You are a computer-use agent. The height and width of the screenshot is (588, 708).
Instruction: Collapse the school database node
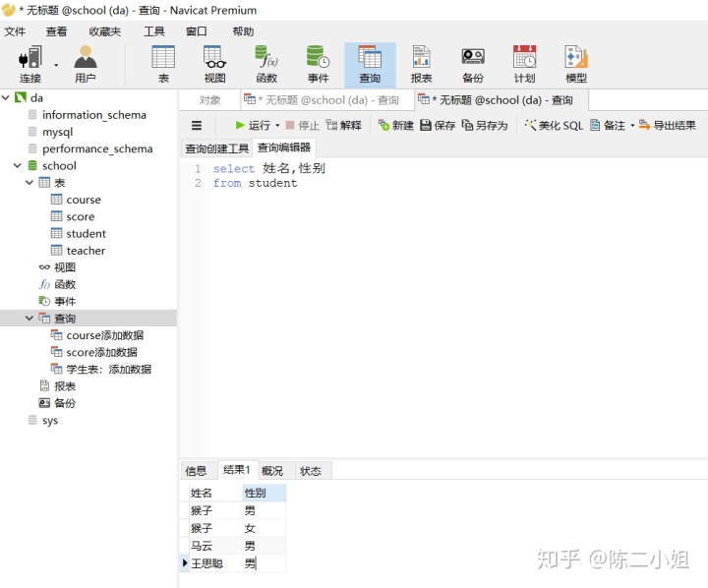click(18, 166)
